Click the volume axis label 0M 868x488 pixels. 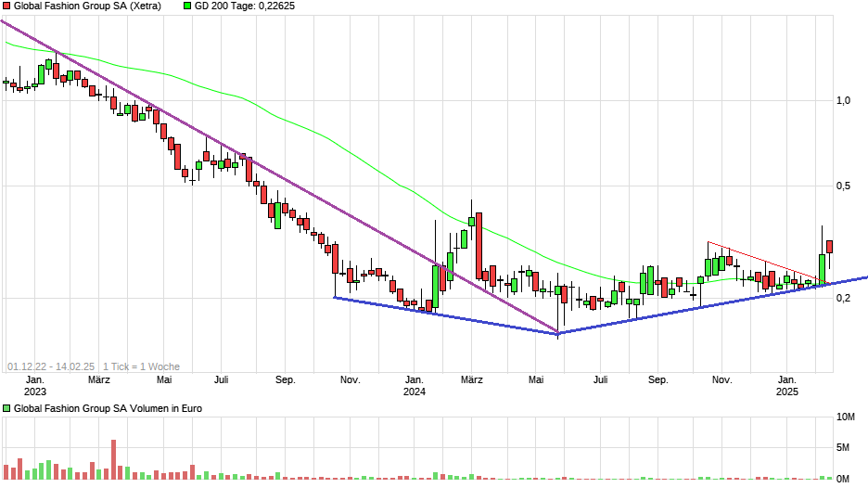point(843,479)
